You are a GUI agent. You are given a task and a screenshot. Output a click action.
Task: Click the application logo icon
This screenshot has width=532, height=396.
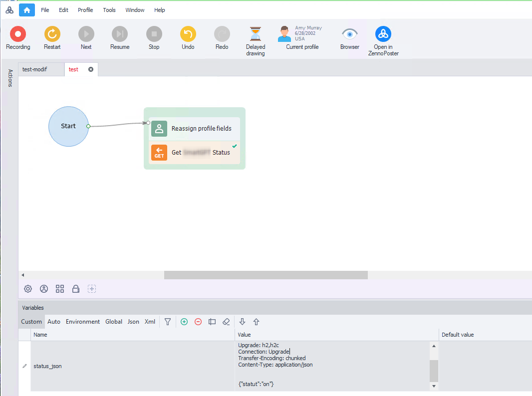[9, 10]
